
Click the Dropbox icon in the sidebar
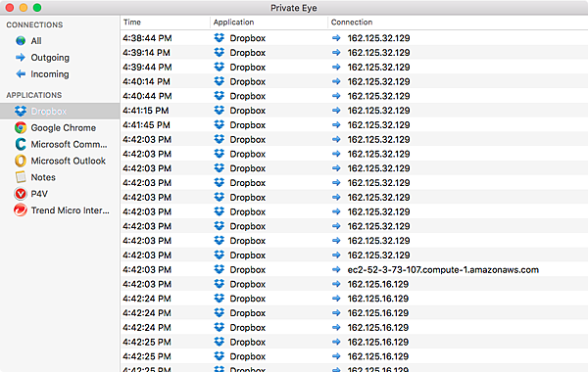[x=21, y=112]
